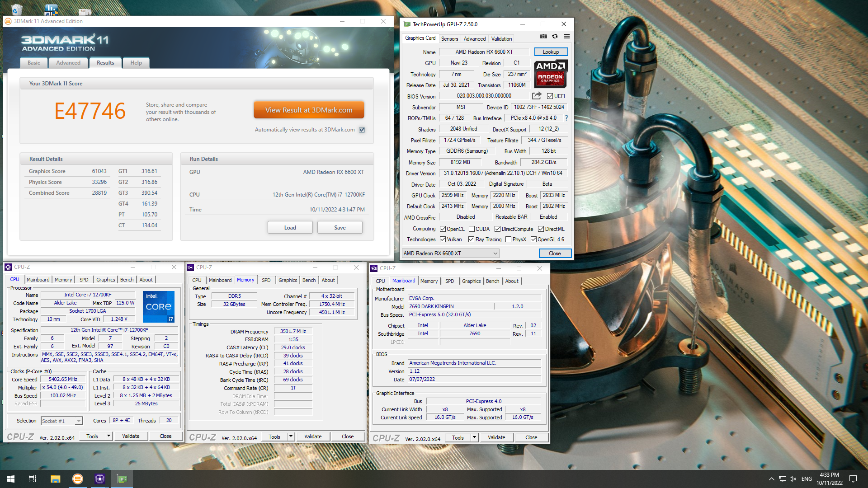Click Validate in CPU-Z Mainboard window
The height and width of the screenshot is (488, 868).
[496, 437]
